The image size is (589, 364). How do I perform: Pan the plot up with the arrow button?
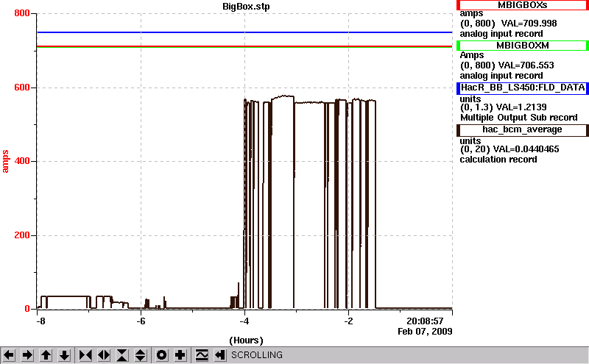[46, 354]
